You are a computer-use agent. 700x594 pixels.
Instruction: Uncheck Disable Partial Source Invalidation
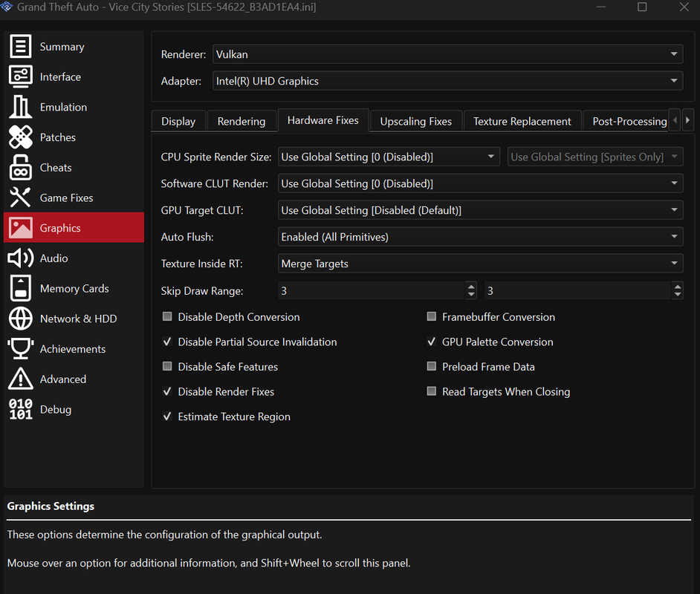[x=167, y=342]
